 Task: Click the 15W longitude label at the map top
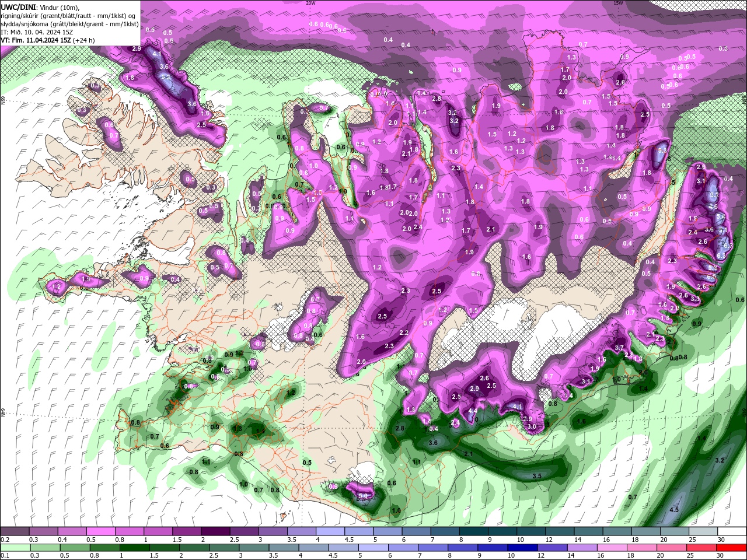pyautogui.click(x=618, y=3)
